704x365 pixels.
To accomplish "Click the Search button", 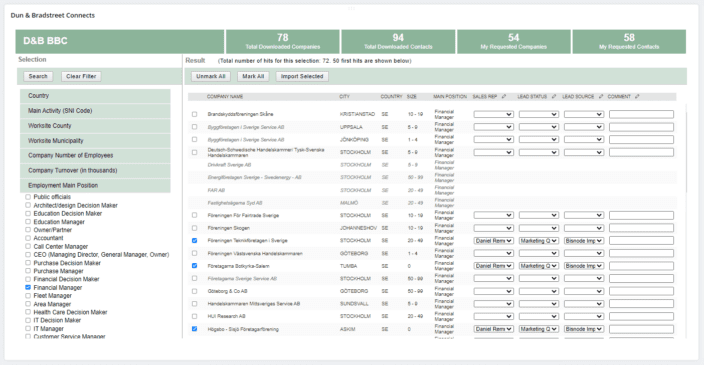I will click(38, 76).
